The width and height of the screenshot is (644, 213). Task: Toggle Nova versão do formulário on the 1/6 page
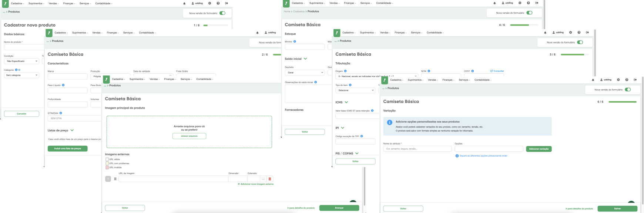[222, 13]
